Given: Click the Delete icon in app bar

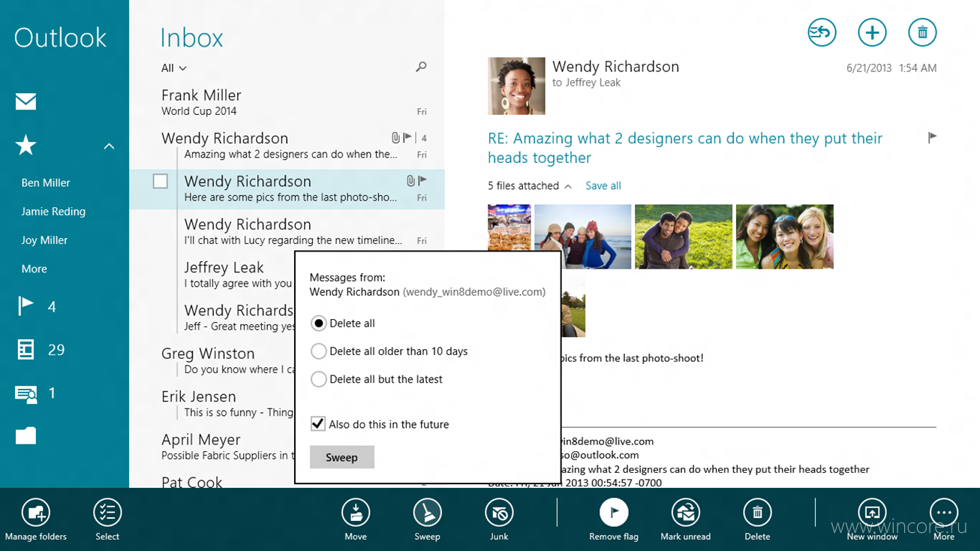Looking at the screenshot, I should tap(757, 513).
